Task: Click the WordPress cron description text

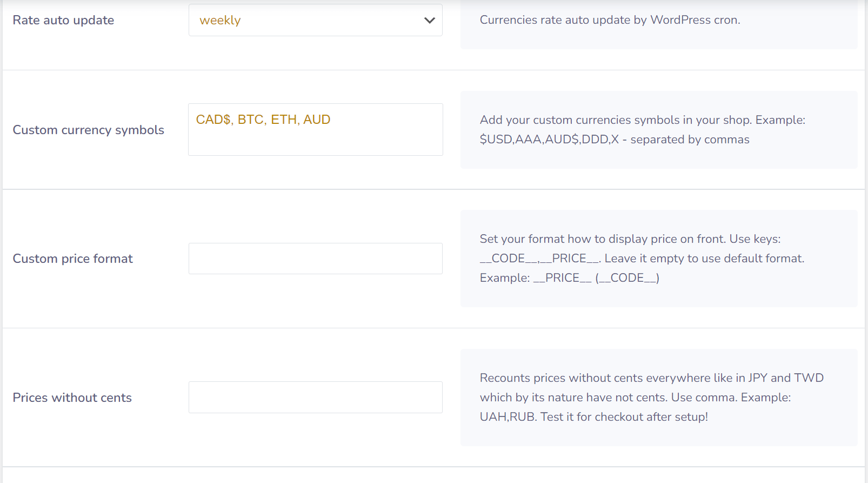Action: tap(610, 20)
